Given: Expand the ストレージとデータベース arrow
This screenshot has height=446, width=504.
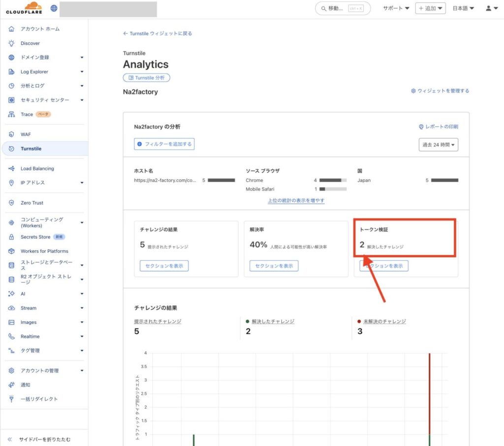Looking at the screenshot, I should pos(82,265).
